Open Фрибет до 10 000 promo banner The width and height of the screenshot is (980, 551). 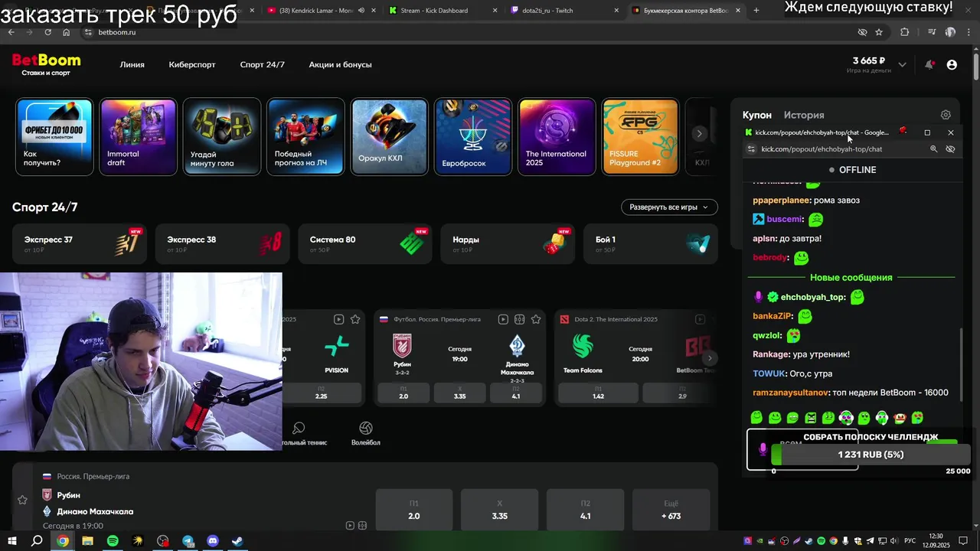point(54,137)
